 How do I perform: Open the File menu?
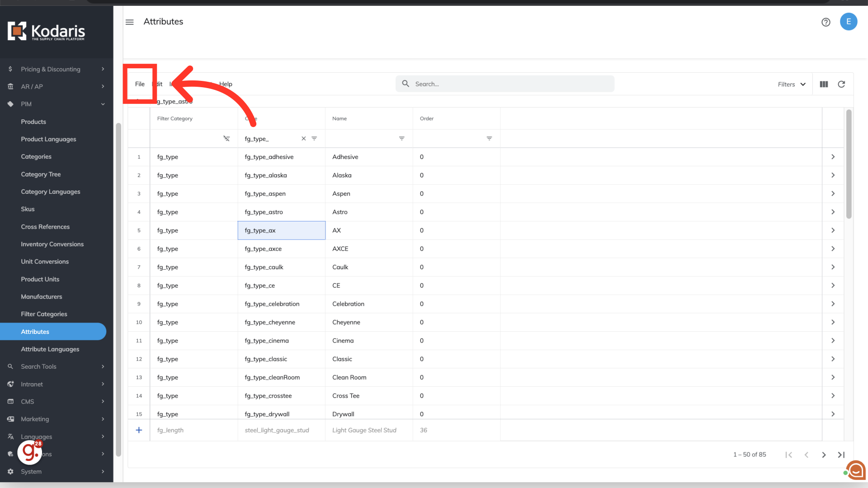click(x=140, y=84)
